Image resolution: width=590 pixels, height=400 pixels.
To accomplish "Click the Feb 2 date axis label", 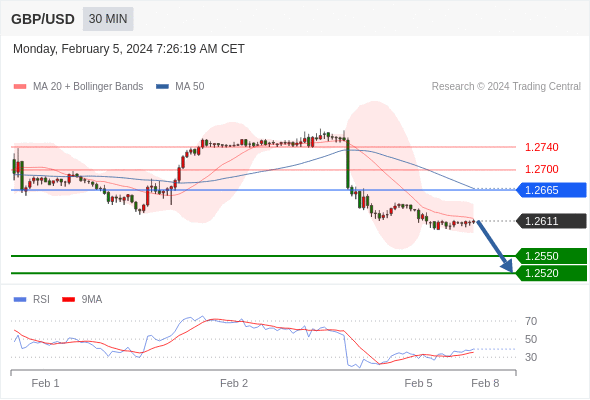I will coord(234,383).
